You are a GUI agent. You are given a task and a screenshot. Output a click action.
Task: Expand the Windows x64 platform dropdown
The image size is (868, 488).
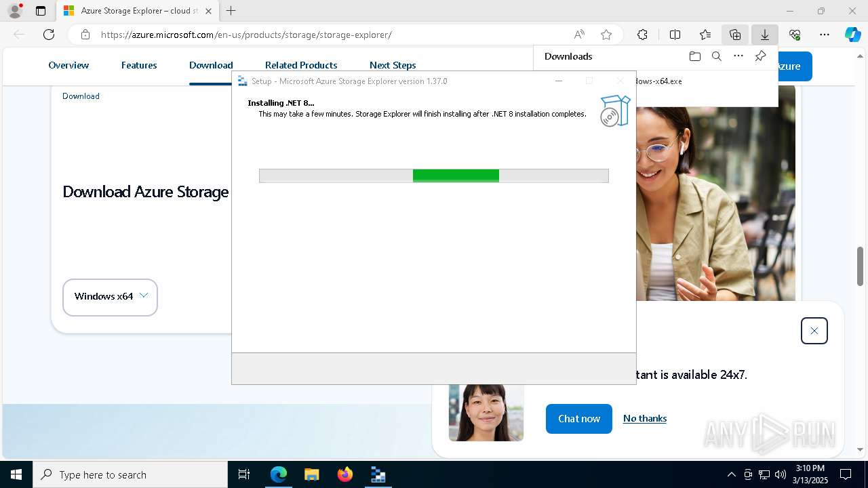(x=110, y=297)
